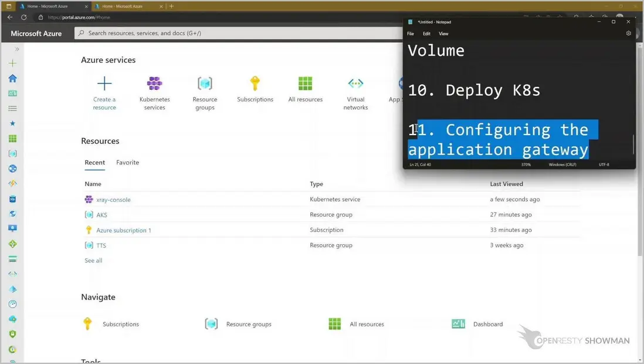
Task: Open All resources under Navigate section
Action: [356, 324]
